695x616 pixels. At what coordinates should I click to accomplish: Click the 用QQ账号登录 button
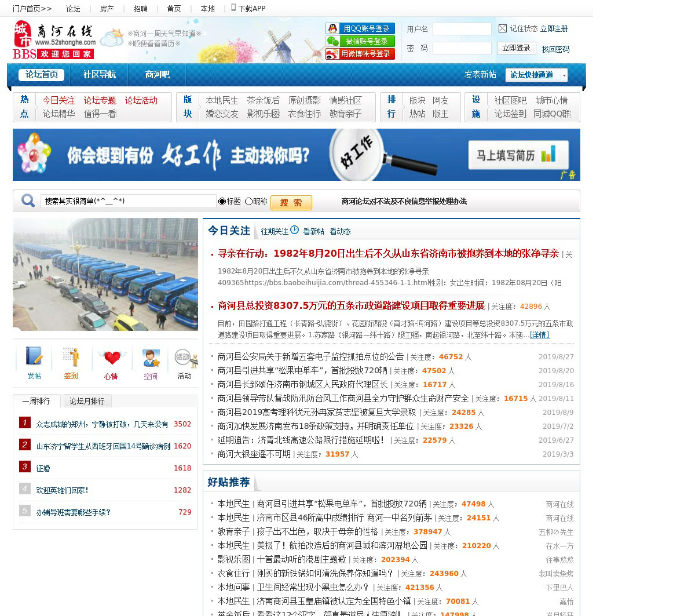coord(360,28)
